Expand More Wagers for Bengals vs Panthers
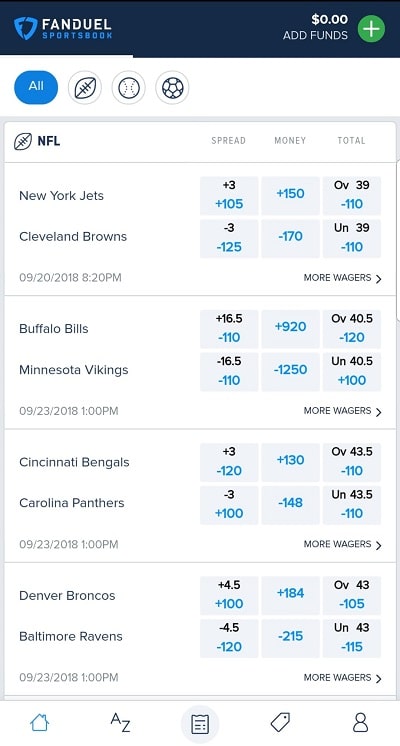Viewport: 400px width, 746px height. 342,544
